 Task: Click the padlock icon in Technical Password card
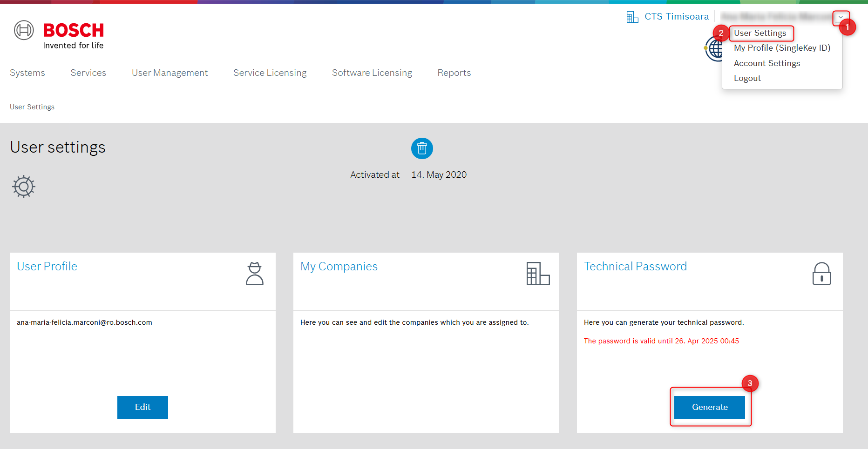click(x=821, y=274)
